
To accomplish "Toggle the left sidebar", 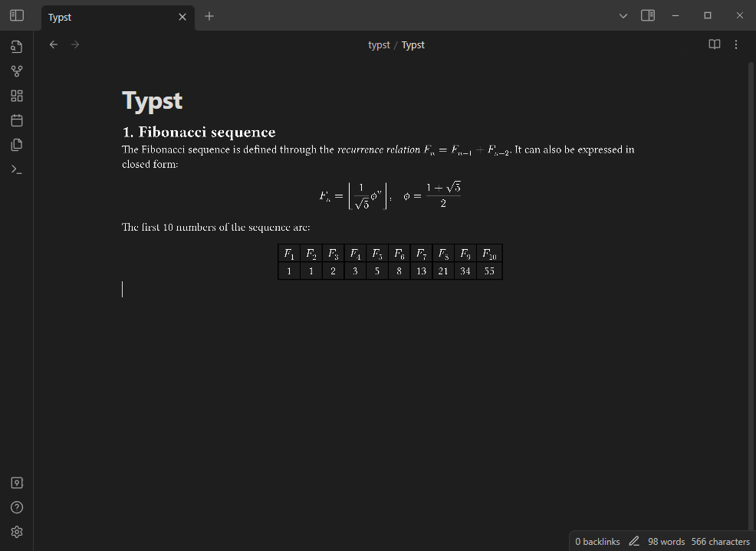I will click(17, 15).
